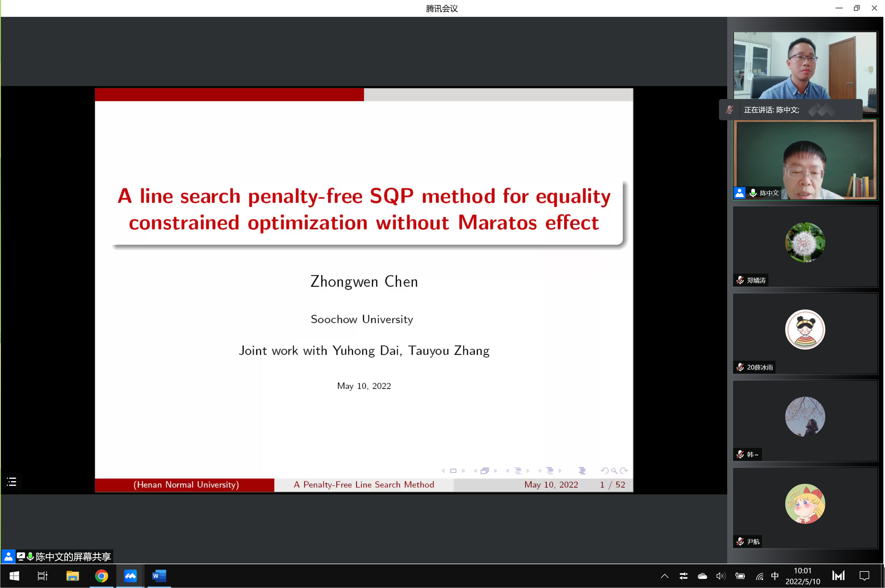Click the profile icon beside 陈中文
885x588 pixels.
coord(740,193)
